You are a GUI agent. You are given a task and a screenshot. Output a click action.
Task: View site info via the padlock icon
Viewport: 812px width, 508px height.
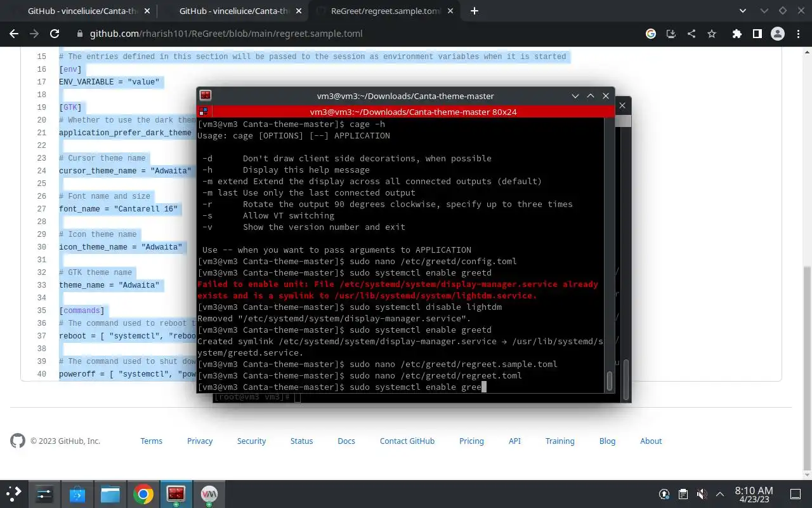tap(79, 34)
